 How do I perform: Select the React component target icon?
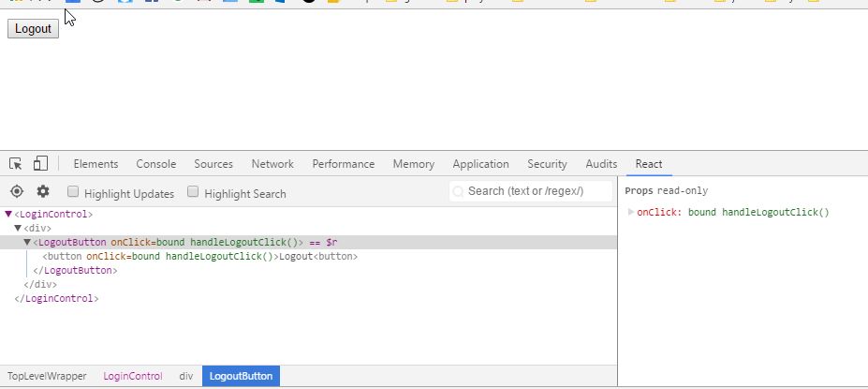coord(17,191)
